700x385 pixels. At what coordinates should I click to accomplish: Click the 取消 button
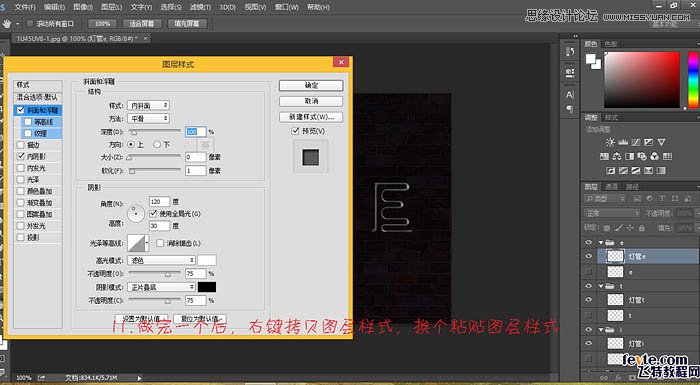coord(311,101)
